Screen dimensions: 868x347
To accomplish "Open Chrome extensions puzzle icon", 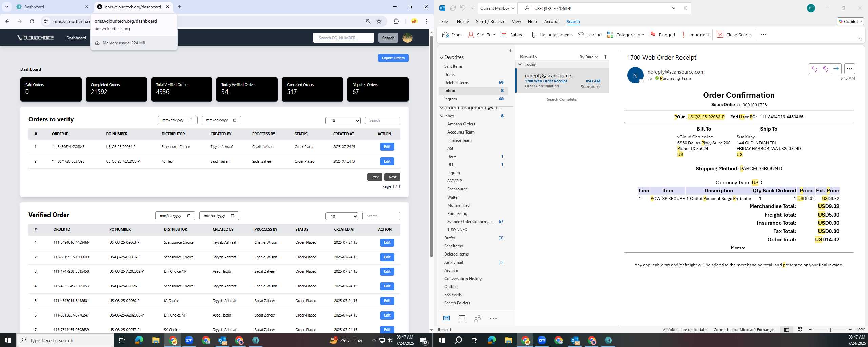I will 396,21.
